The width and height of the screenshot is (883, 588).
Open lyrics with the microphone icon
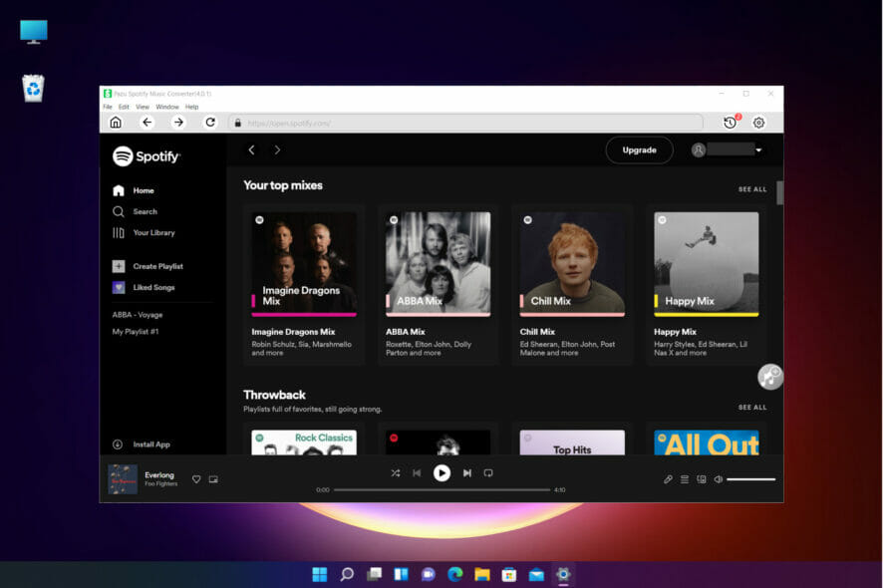(x=668, y=479)
